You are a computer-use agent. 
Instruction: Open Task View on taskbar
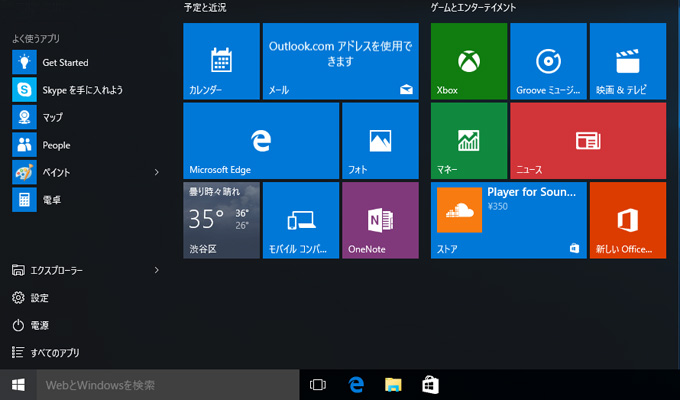pos(318,385)
